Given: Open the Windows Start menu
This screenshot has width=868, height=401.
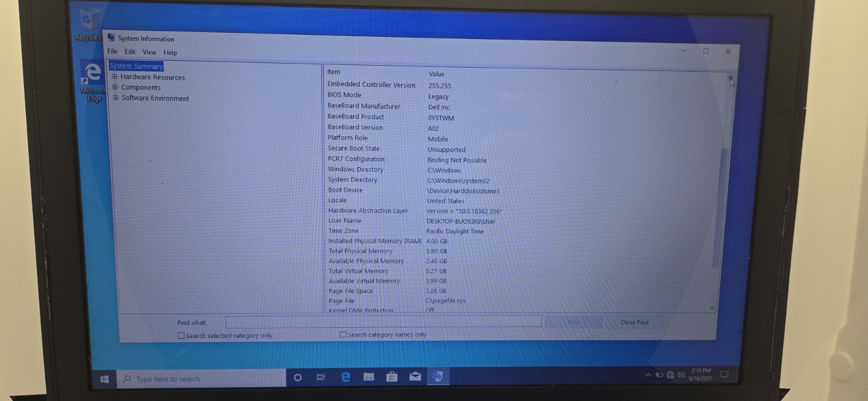Looking at the screenshot, I should pyautogui.click(x=104, y=379).
